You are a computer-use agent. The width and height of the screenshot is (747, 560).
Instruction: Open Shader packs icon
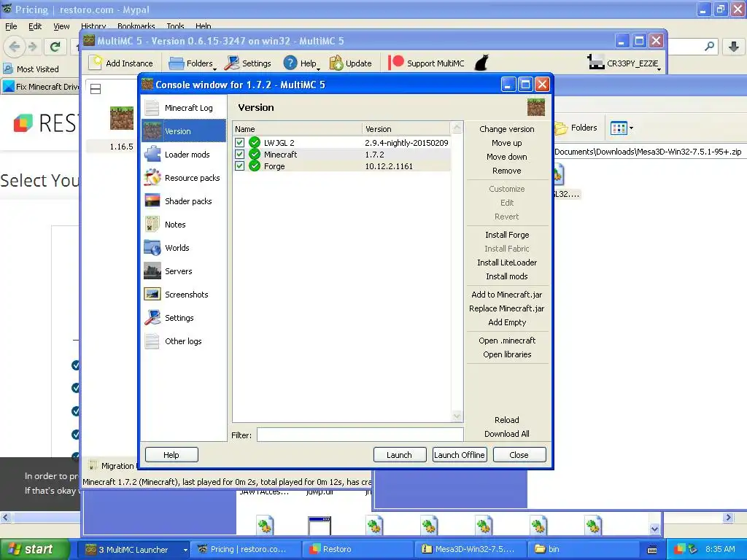click(x=152, y=201)
